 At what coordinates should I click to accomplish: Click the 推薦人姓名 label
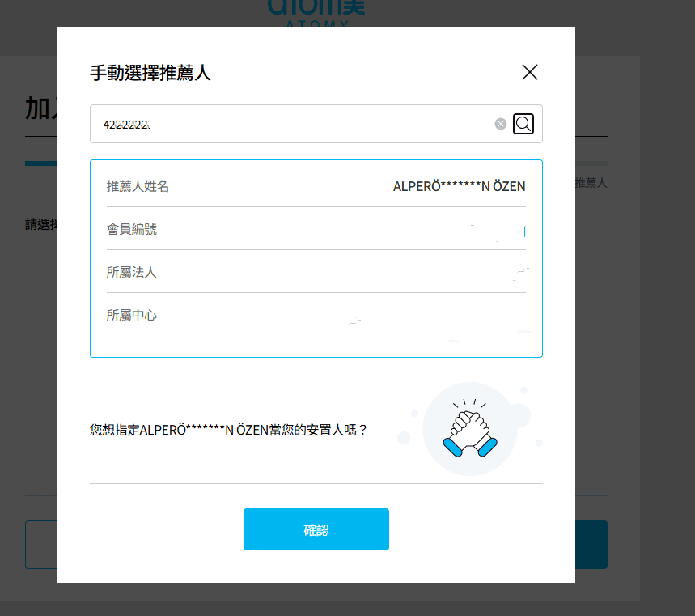coord(138,186)
